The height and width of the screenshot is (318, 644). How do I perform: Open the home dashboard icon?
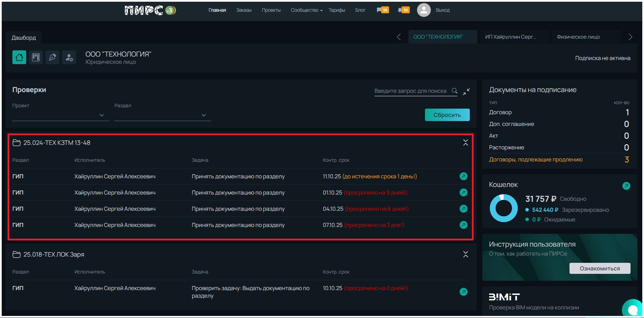point(19,57)
